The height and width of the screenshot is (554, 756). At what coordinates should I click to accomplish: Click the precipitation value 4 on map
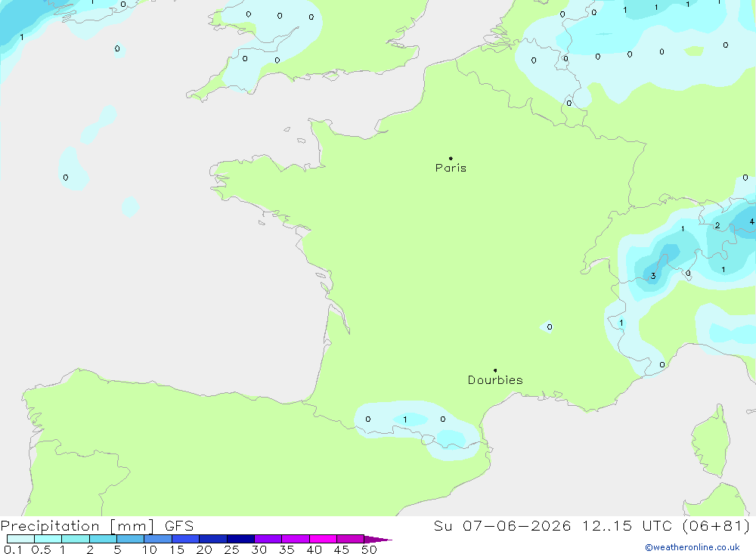[751, 221]
